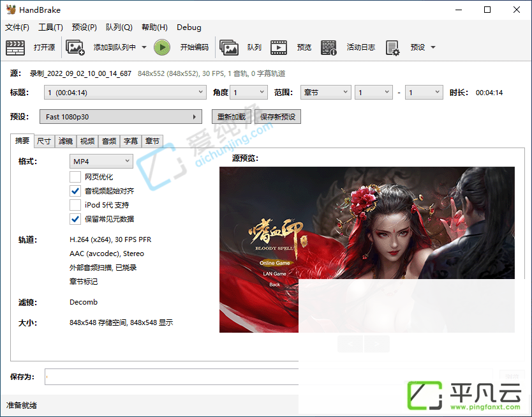Click the AAC (avcodec), Stereo text
532x417 pixels.
[x=107, y=254]
